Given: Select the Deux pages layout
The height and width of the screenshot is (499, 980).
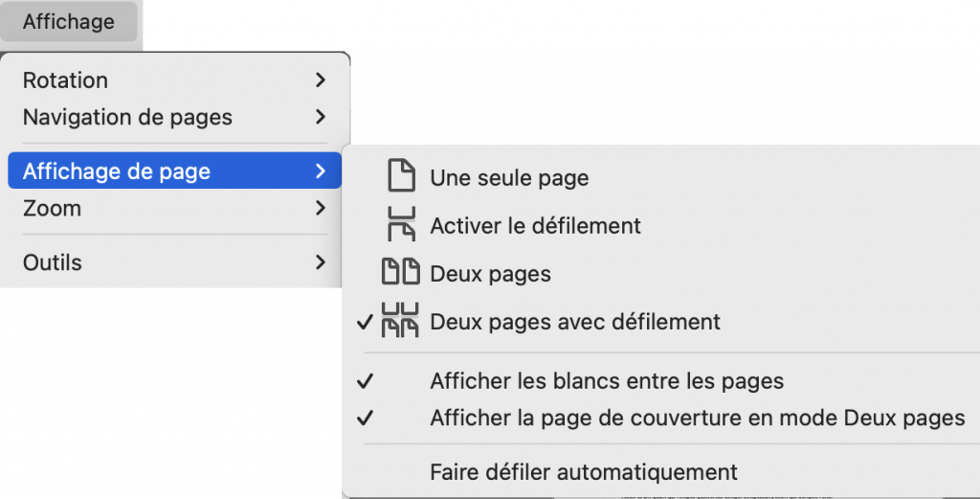Looking at the screenshot, I should pyautogui.click(x=490, y=274).
